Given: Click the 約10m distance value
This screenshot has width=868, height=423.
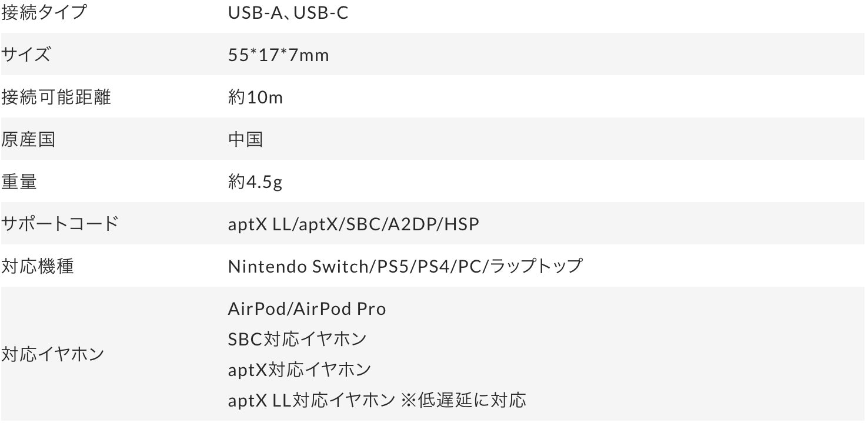Looking at the screenshot, I should 255,97.
